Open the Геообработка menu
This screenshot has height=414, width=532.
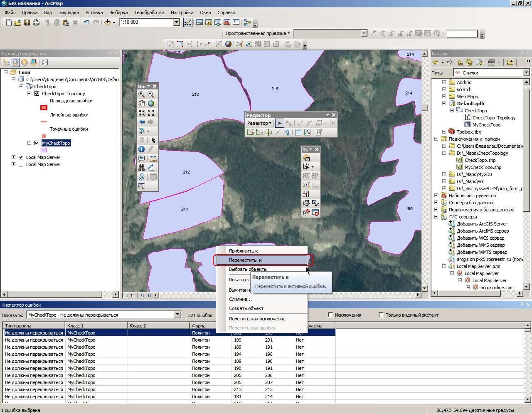pos(149,12)
